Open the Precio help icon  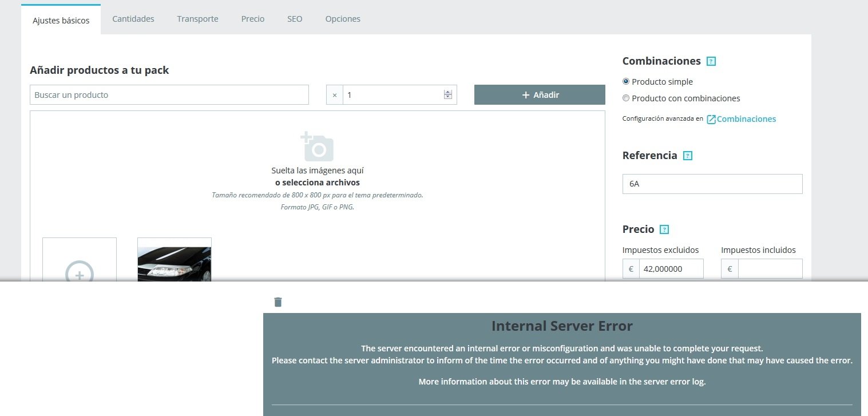[x=664, y=229]
